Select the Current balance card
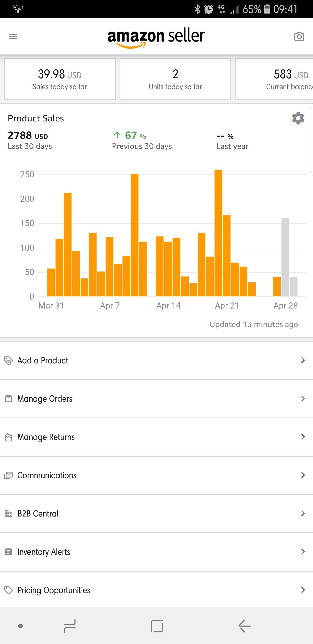This screenshot has width=313, height=644. [x=274, y=79]
